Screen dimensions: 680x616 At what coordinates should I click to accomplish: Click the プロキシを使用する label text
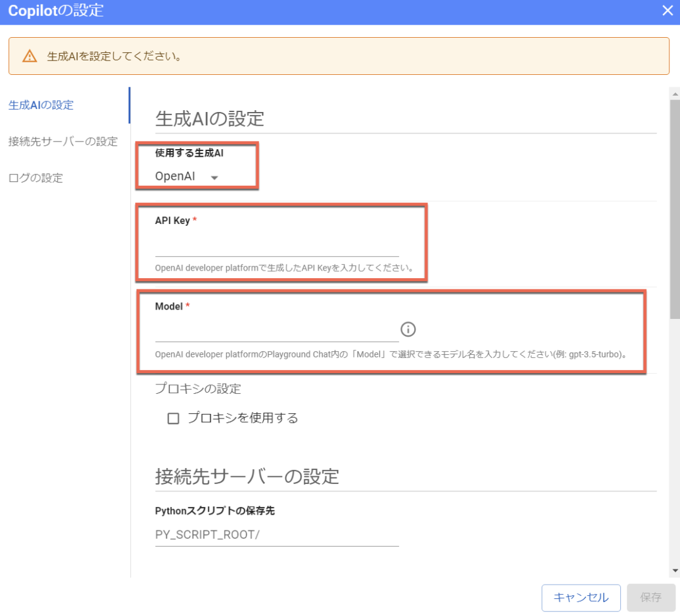pos(242,418)
